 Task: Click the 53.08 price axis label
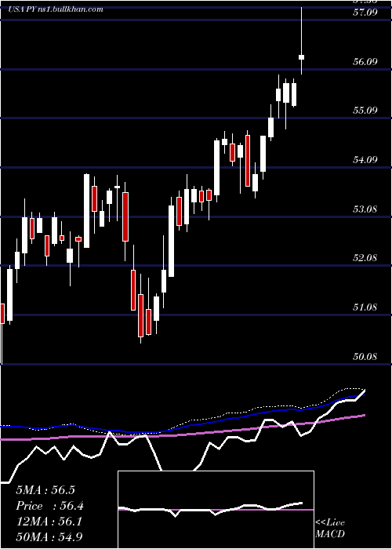(x=367, y=209)
